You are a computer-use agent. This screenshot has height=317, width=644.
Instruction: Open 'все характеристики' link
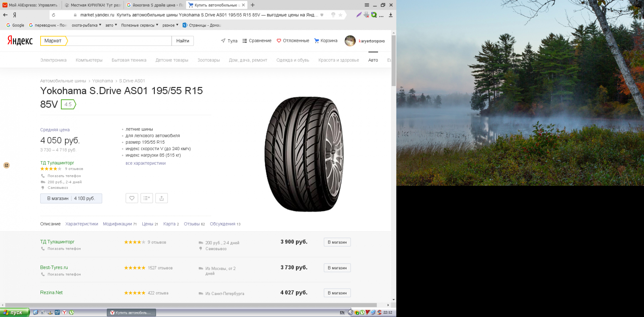pos(146,163)
